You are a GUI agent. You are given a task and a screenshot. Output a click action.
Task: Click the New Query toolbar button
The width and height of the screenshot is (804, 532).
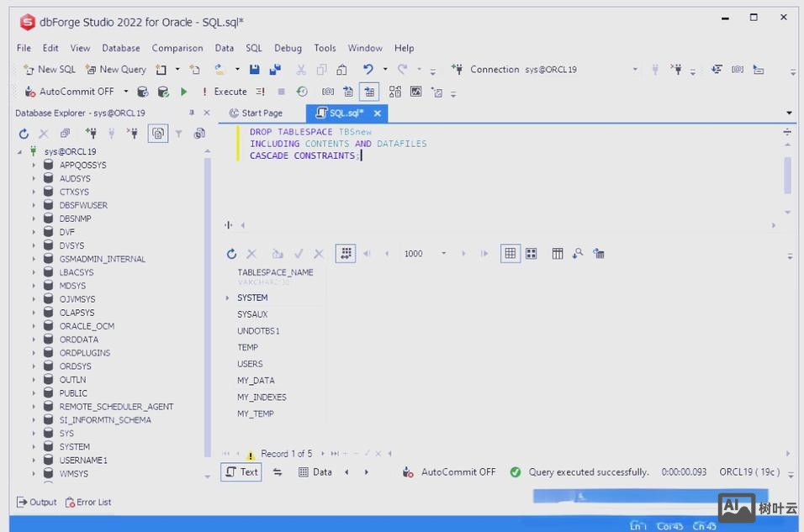(x=115, y=70)
